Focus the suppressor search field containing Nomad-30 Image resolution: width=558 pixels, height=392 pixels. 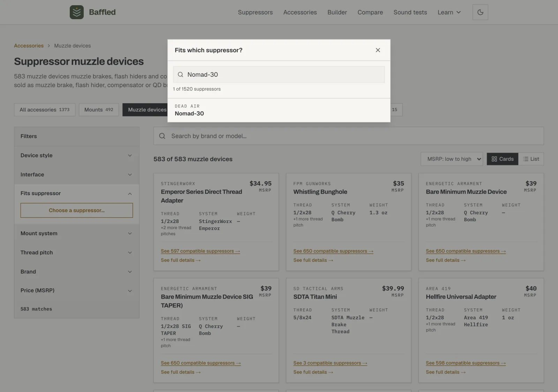(279, 75)
